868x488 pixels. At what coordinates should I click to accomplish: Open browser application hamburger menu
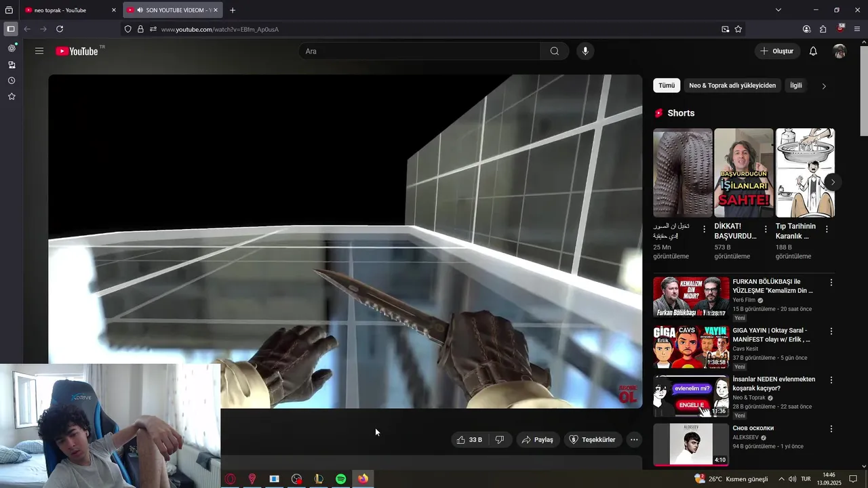pyautogui.click(x=857, y=29)
